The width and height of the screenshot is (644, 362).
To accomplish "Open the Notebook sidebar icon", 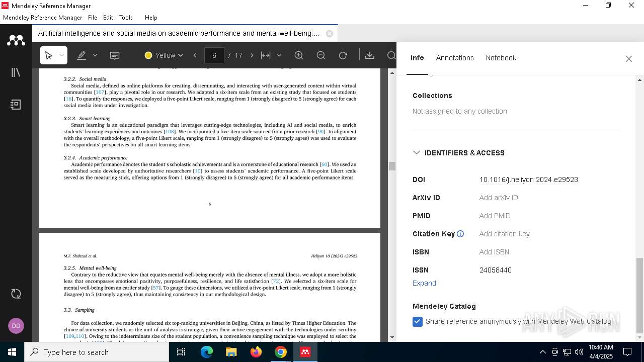I will (16, 105).
